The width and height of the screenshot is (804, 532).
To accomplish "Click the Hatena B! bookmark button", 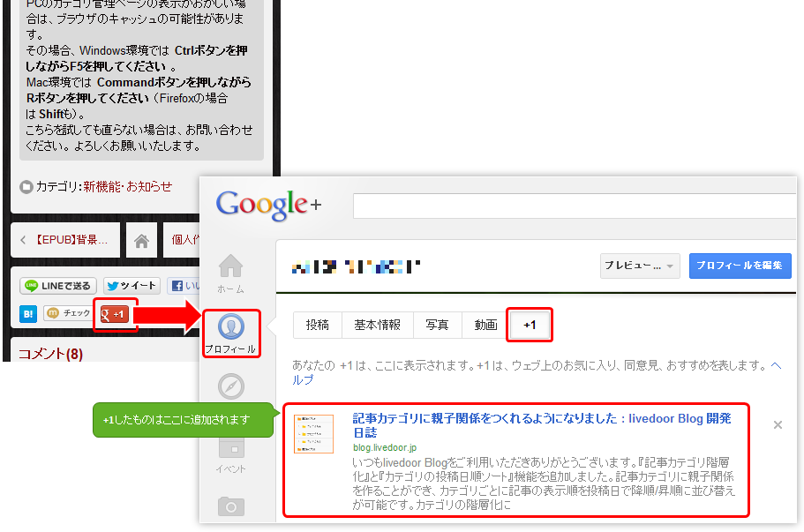I will pyautogui.click(x=28, y=314).
